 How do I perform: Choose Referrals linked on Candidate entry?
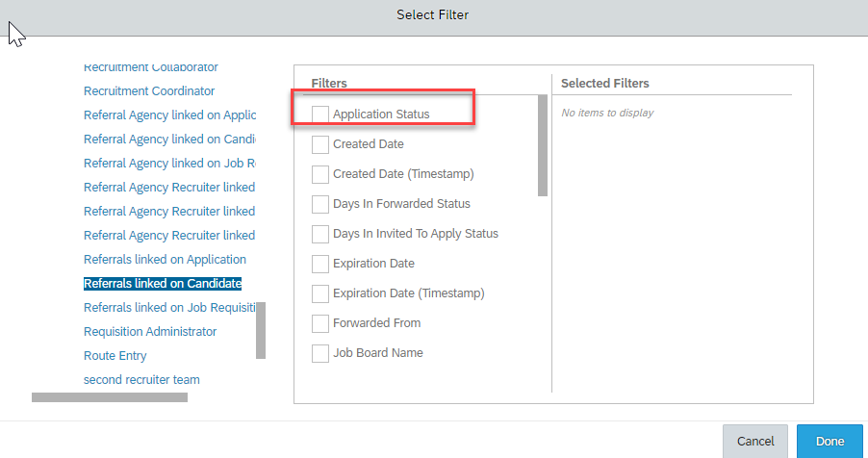coord(163,284)
